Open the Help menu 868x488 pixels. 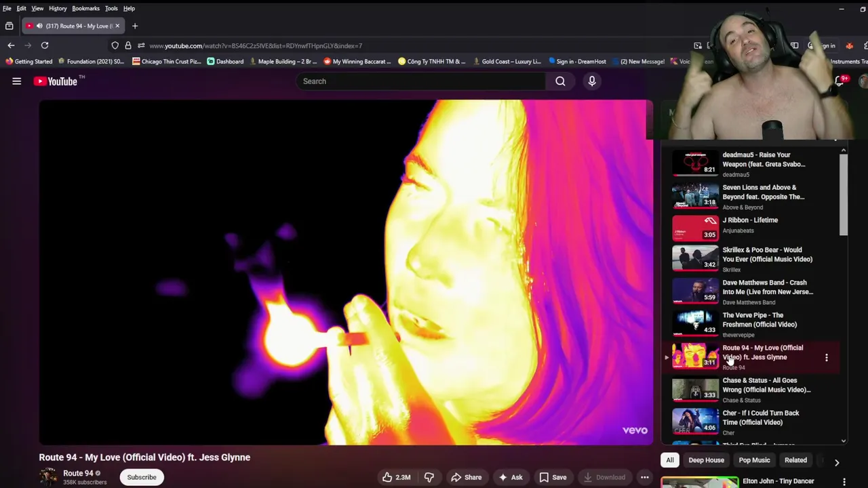pyautogui.click(x=129, y=8)
